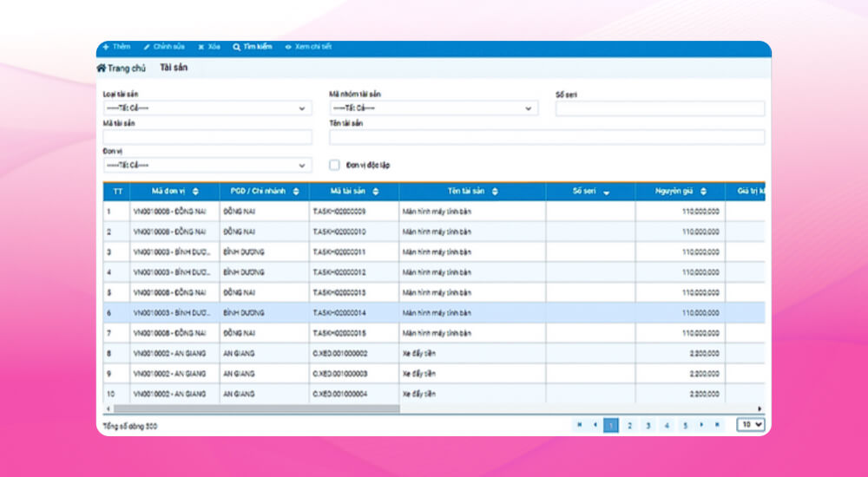Click BÌNH DƯƠNG branch in row 3
This screenshot has height=477, width=868.
tap(244, 252)
